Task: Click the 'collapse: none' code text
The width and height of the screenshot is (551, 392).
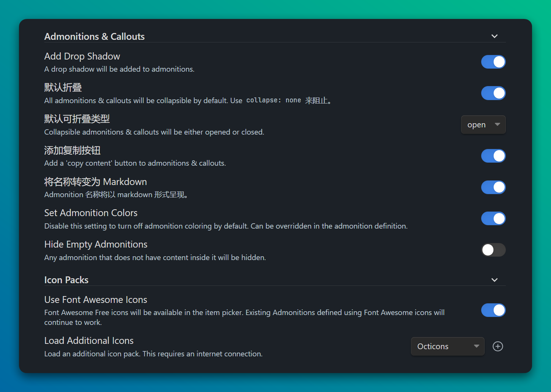Action: tap(274, 100)
